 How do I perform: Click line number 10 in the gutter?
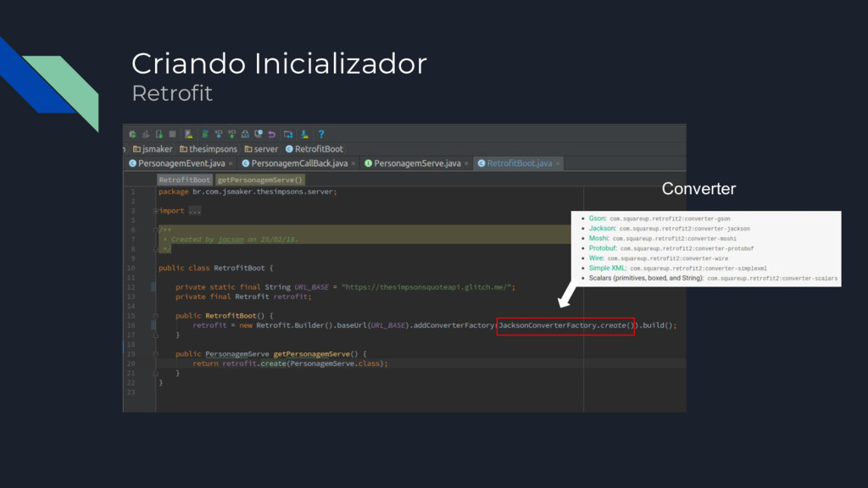tap(131, 269)
